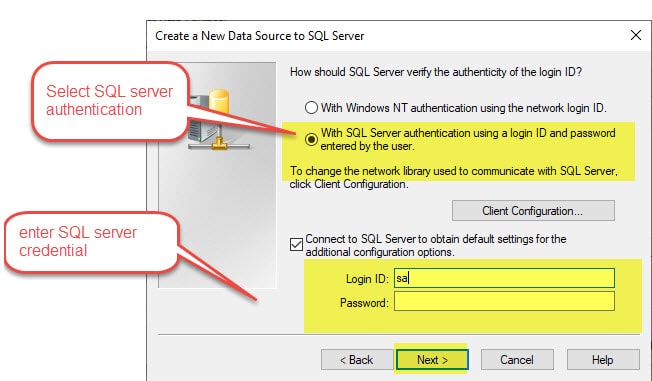This screenshot has height=381, width=652.
Task: Click the yellow database cylinder icon
Action: 219,101
